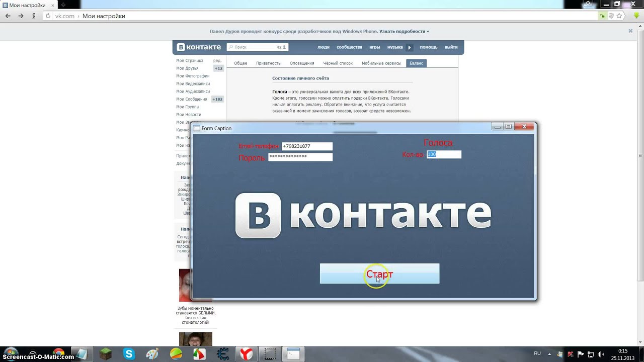Bookmark this page with the star icon

coord(620,16)
